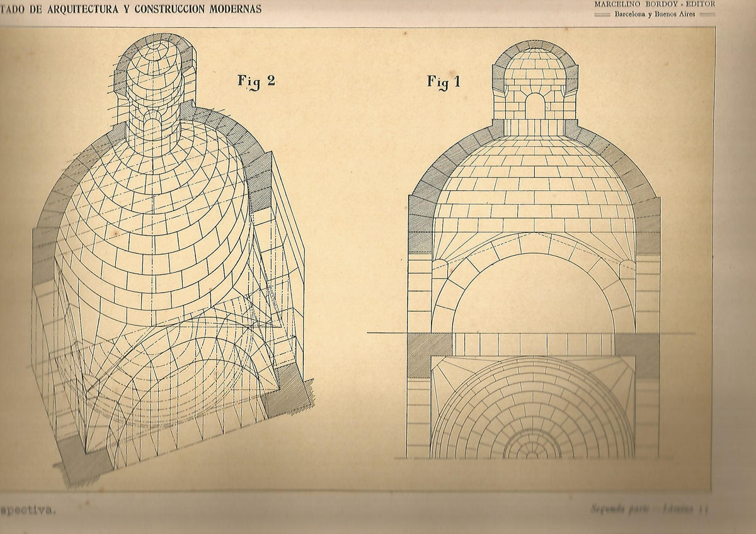Screen dimensions: 756x534
Task: Click the "Fig 2" label
Action: click(x=256, y=82)
